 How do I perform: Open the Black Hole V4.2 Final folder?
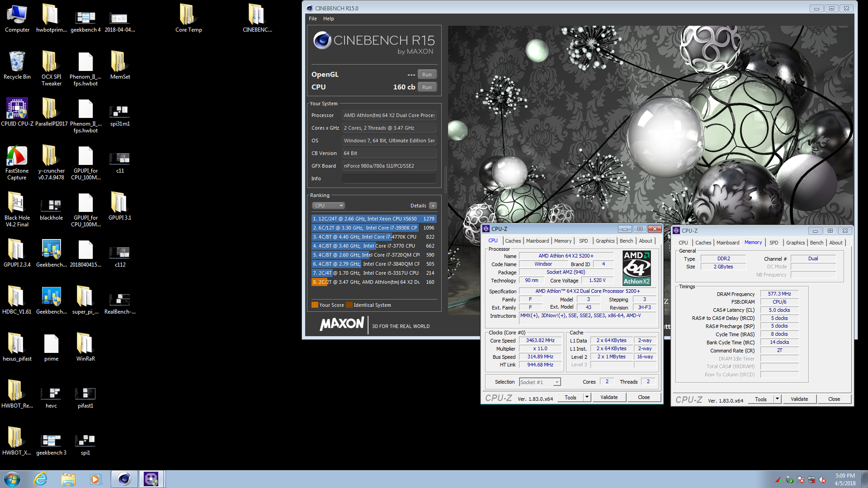[x=17, y=210]
